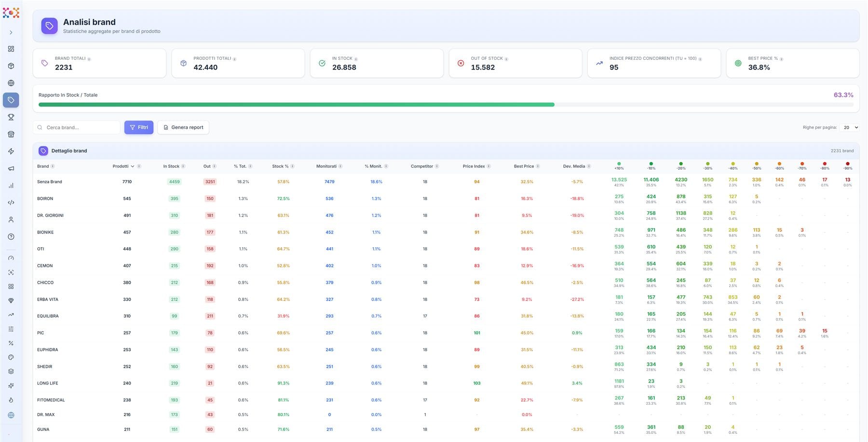Open the flame icon in sidebar
The width and height of the screenshot is (868, 442).
click(x=11, y=400)
